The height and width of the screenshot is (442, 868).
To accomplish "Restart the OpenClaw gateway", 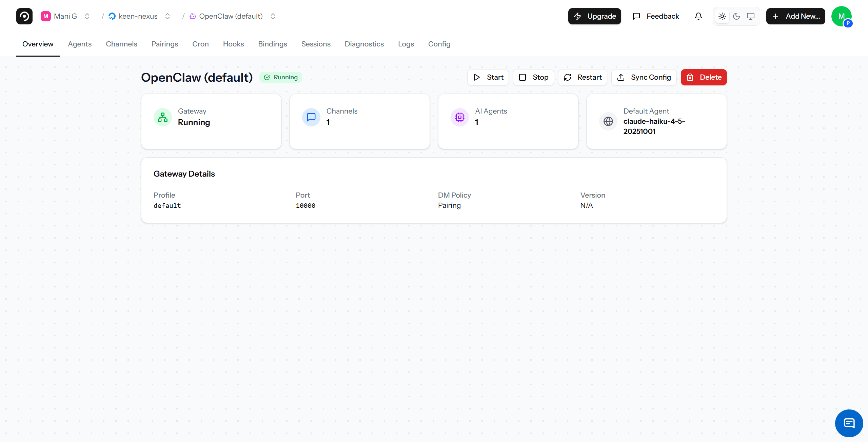I will click(x=583, y=77).
